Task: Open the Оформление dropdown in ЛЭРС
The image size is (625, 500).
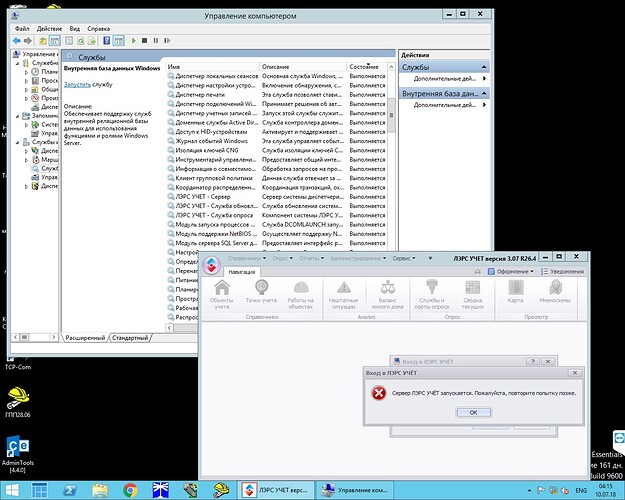Action: pyautogui.click(x=511, y=271)
